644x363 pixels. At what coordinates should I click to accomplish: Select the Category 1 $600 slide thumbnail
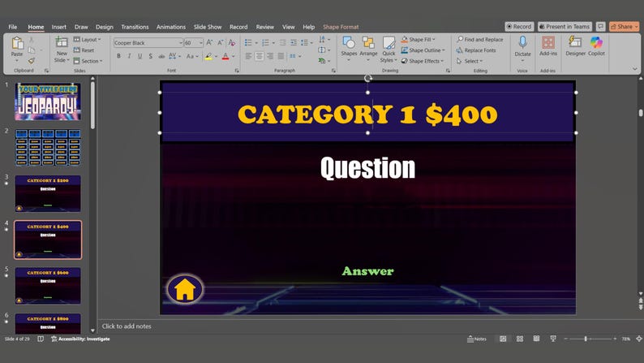pos(48,286)
